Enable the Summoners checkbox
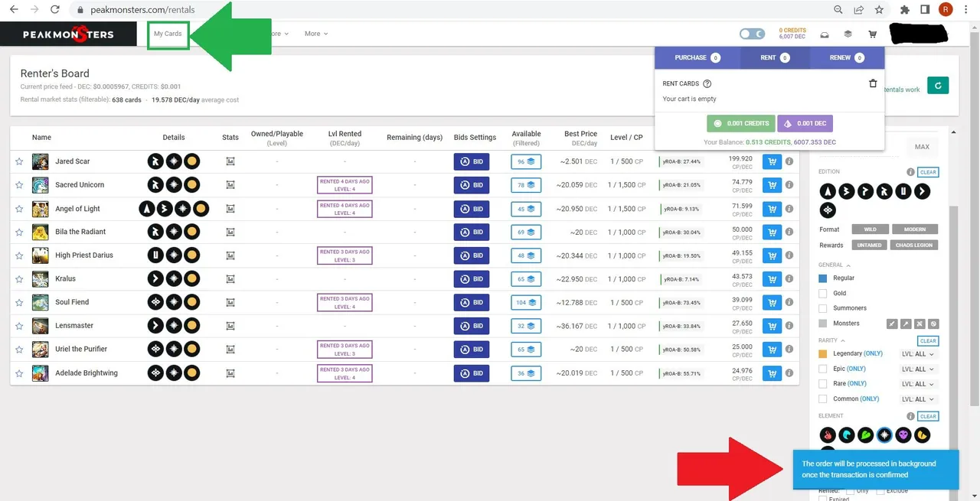The height and width of the screenshot is (501, 980). click(823, 308)
